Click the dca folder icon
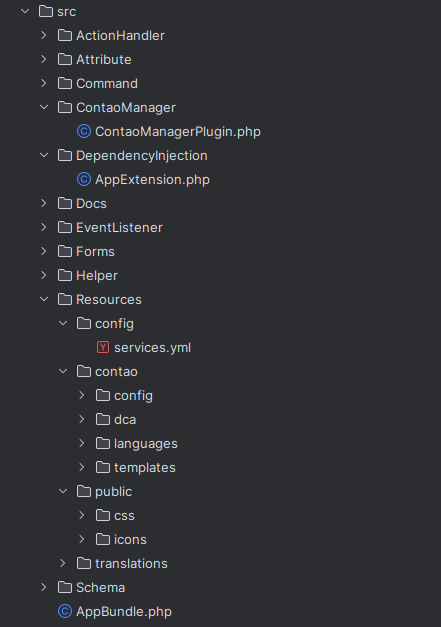 point(103,419)
